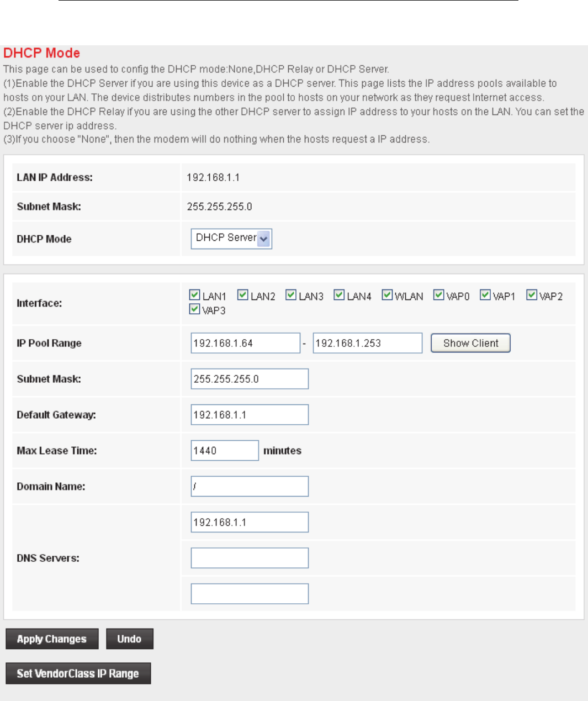This screenshot has height=701, width=588.
Task: Open the DHCP Mode dropdown
Action: (231, 239)
